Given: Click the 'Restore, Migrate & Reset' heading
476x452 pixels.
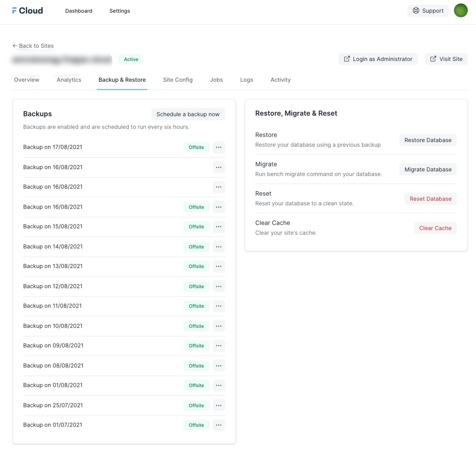Looking at the screenshot, I should tap(296, 113).
